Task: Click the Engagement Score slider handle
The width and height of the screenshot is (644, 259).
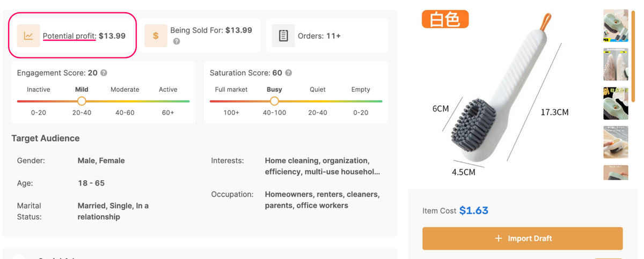Action: [x=82, y=101]
